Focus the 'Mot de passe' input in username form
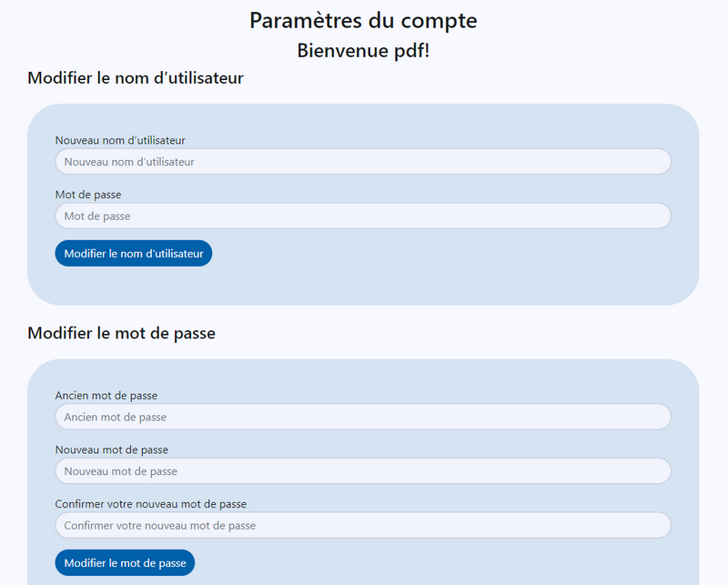Image resolution: width=728 pixels, height=585 pixels. tap(363, 217)
